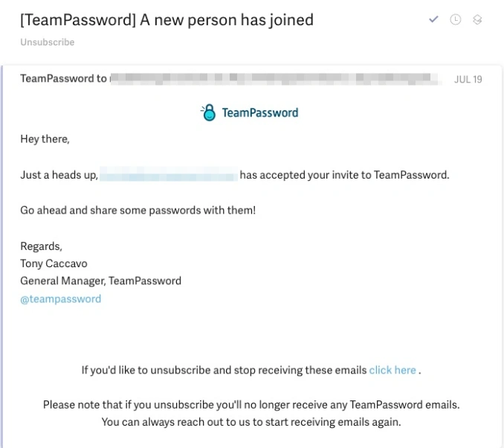Viewport: 504px width, 448px height.
Task: Expand the blurred recipient address list
Action: click(276, 79)
